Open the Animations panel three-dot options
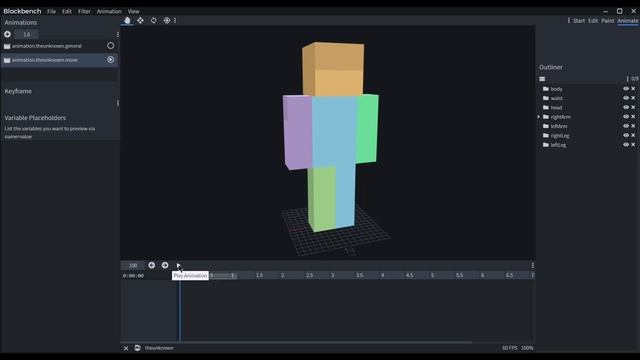Viewport: 640px width, 360px height. point(118,35)
